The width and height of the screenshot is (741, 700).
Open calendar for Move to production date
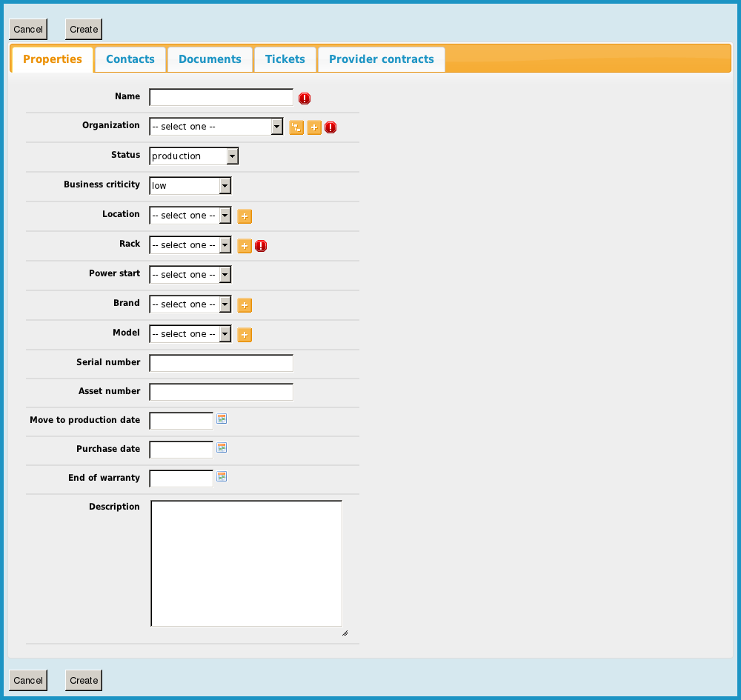pos(222,419)
